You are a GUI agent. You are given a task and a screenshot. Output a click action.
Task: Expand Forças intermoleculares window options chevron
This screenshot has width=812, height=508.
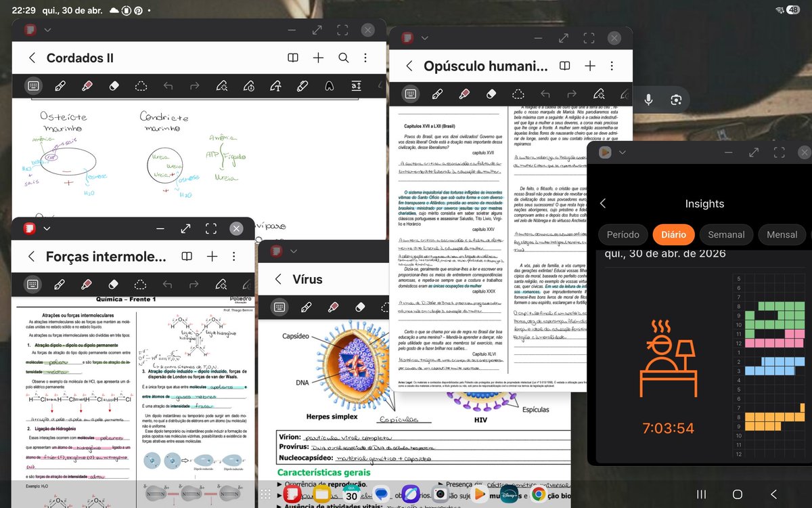pos(47,229)
